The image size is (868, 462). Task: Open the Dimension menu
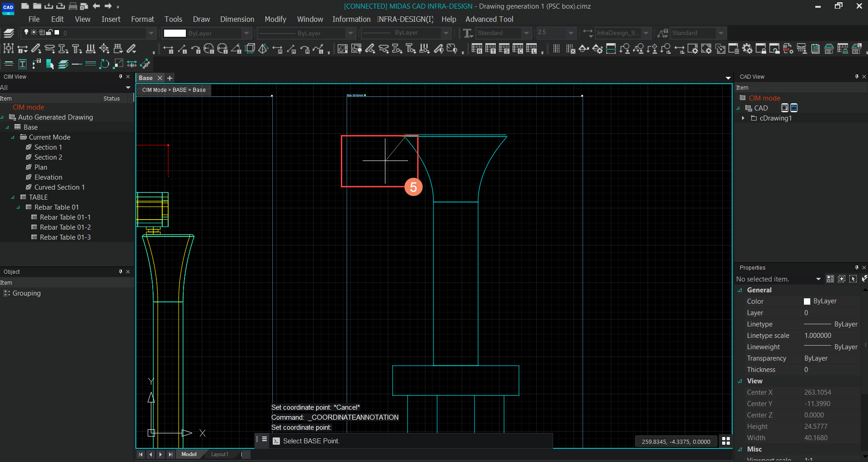237,19
